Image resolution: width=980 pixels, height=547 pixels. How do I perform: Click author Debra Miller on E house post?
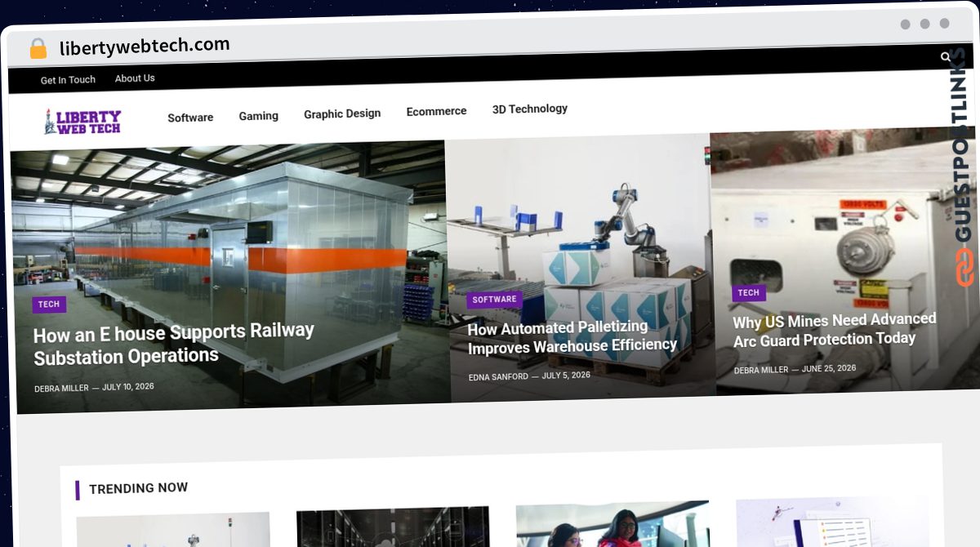[61, 389]
